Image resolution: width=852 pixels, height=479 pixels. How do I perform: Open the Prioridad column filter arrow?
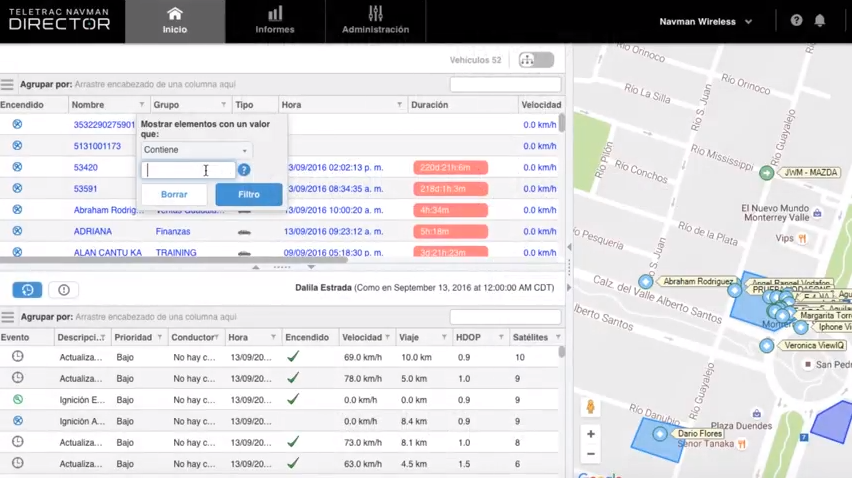[159, 338]
